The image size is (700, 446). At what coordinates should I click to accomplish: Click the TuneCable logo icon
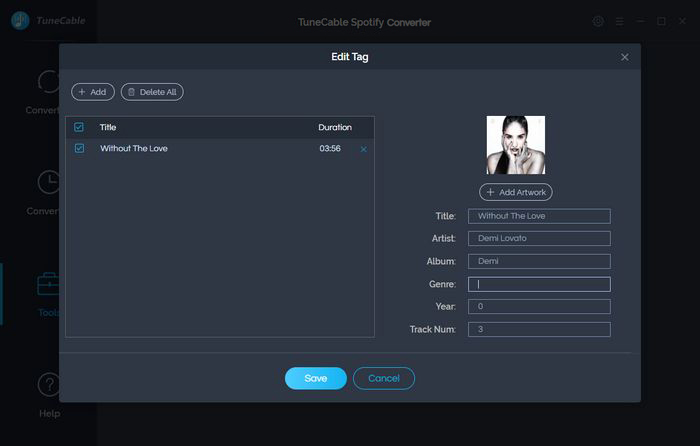pyautogui.click(x=20, y=20)
